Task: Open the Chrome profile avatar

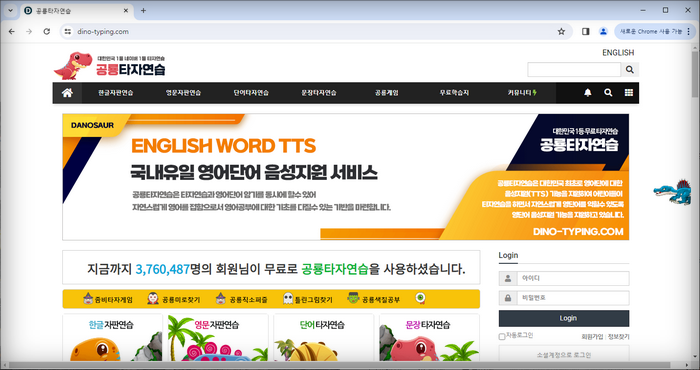Action: 603,32
